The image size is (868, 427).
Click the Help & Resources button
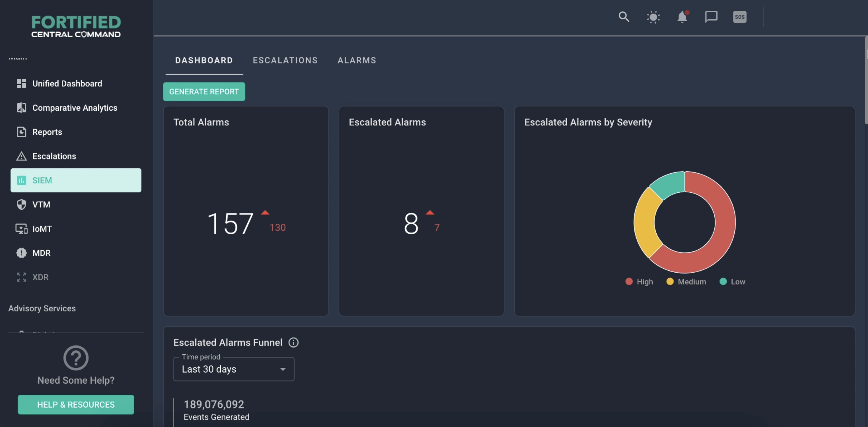point(76,404)
